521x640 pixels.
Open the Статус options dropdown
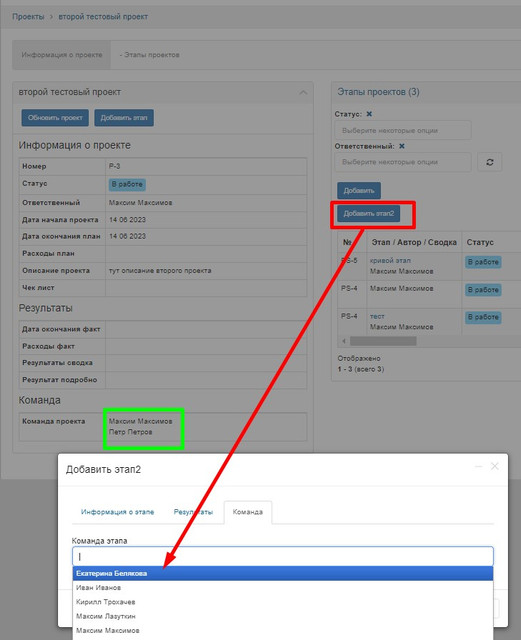tap(403, 131)
